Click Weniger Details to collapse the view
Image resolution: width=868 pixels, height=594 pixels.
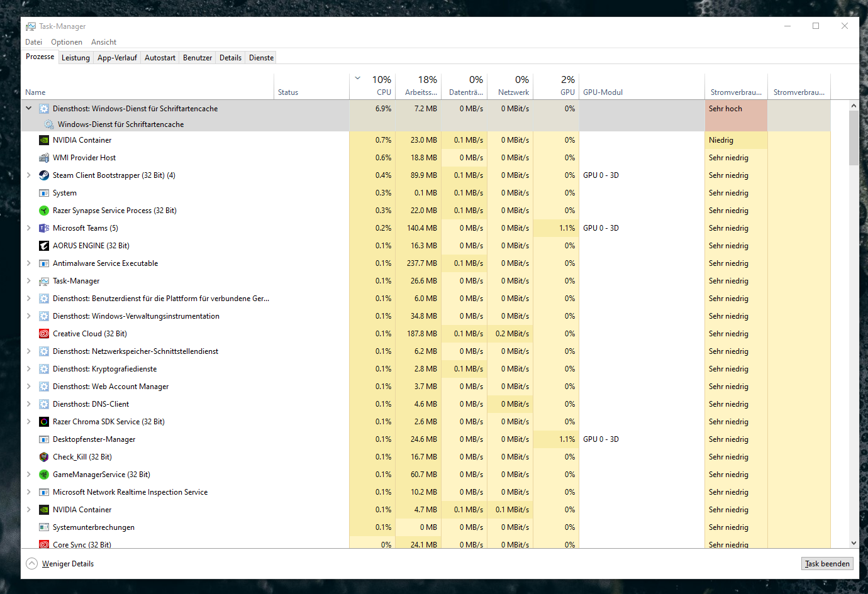click(x=60, y=564)
